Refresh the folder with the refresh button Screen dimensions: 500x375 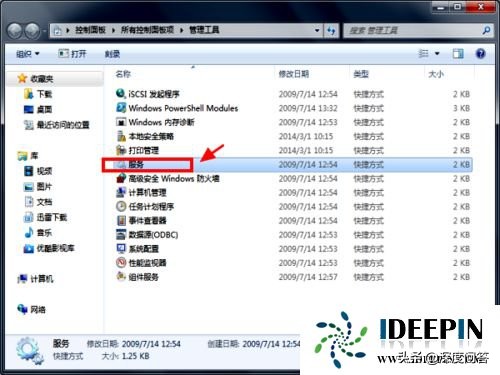click(x=331, y=31)
